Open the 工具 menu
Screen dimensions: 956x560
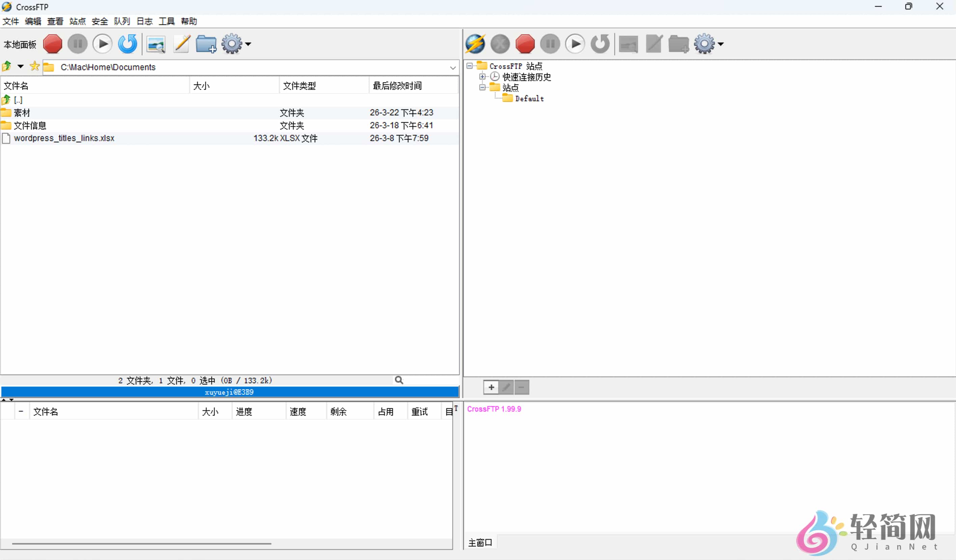[x=166, y=21]
